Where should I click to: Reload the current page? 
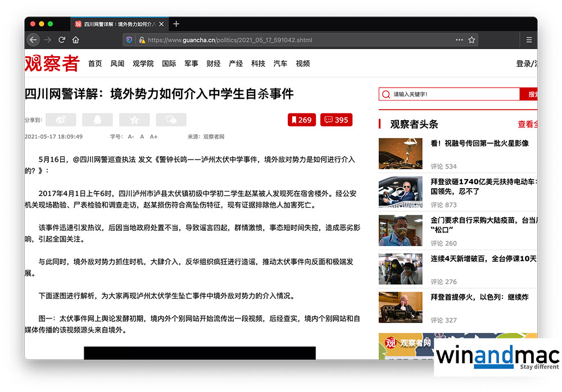click(62, 40)
